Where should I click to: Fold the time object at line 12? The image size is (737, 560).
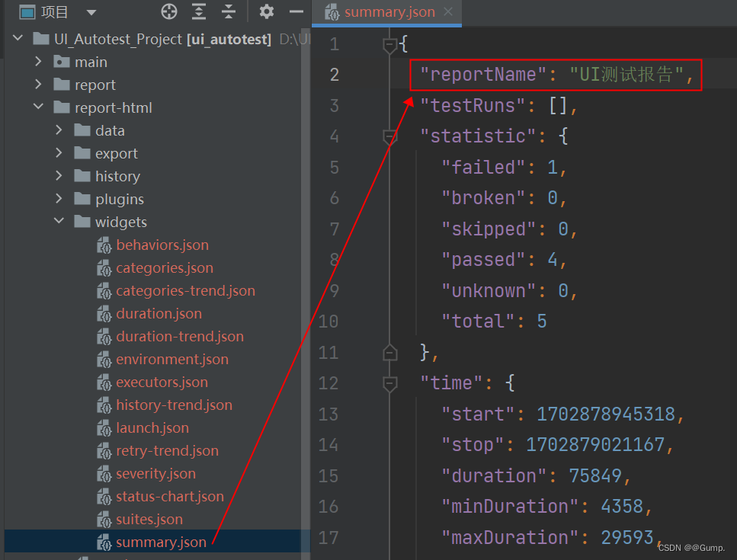coord(389,383)
